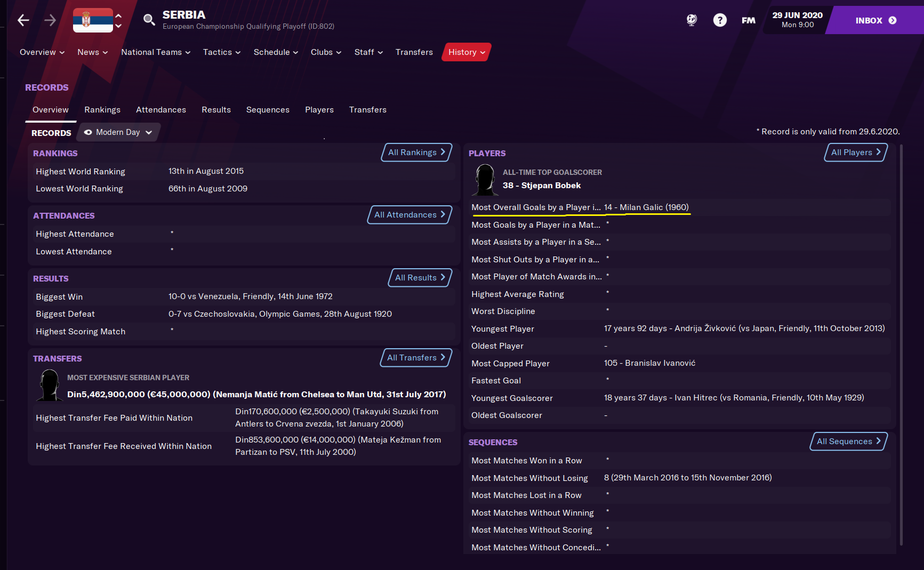The image size is (924, 570).
Task: Expand the Tactics menu
Action: 222,52
